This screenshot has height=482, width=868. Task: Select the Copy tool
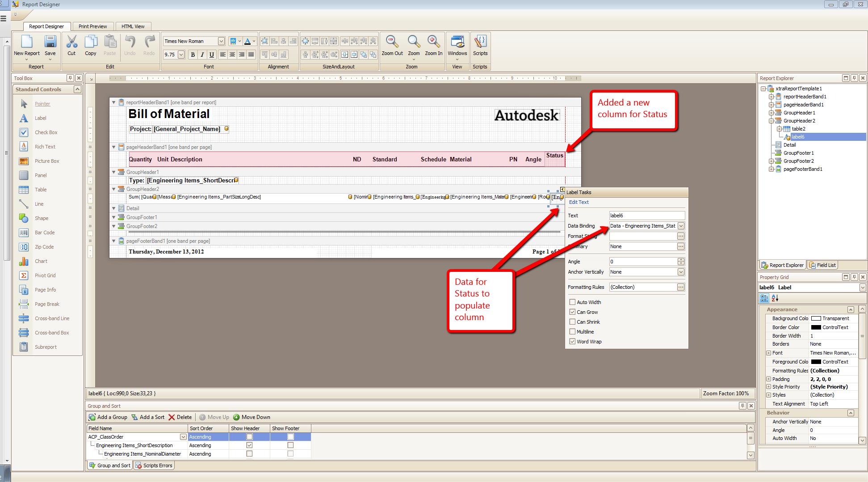(90, 45)
